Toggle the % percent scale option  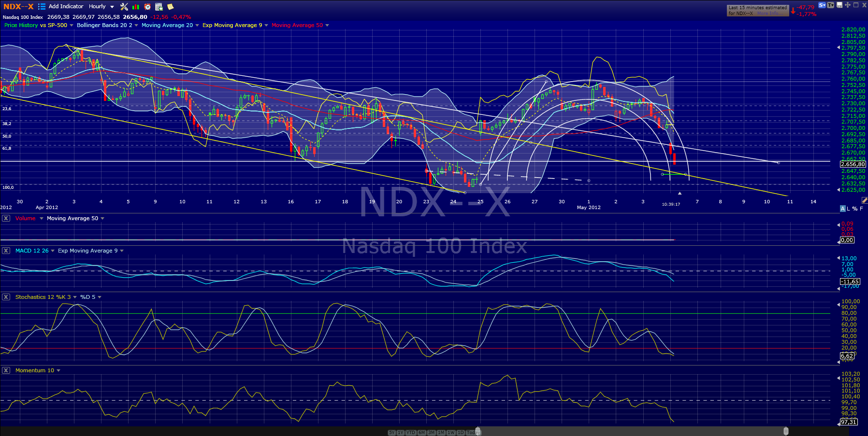[x=855, y=209]
